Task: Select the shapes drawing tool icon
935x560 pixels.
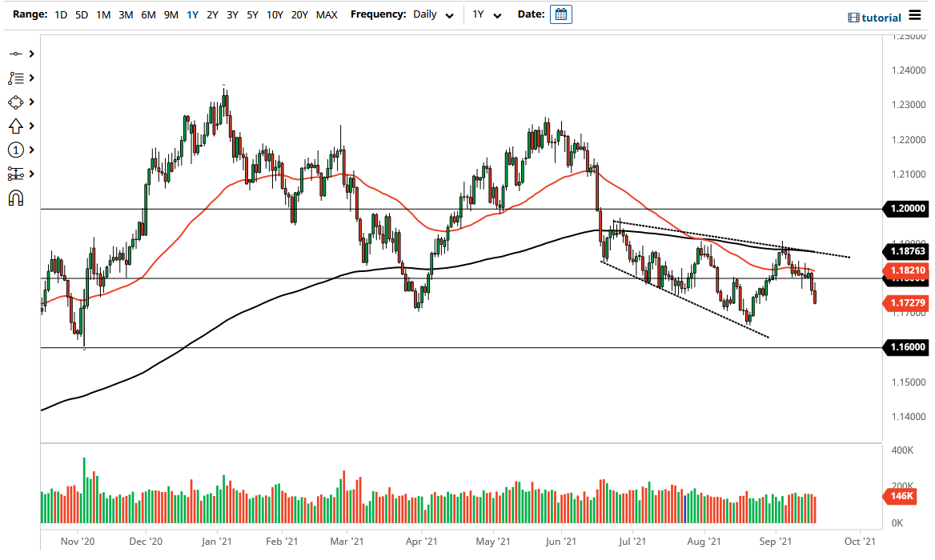Action: coord(15,102)
